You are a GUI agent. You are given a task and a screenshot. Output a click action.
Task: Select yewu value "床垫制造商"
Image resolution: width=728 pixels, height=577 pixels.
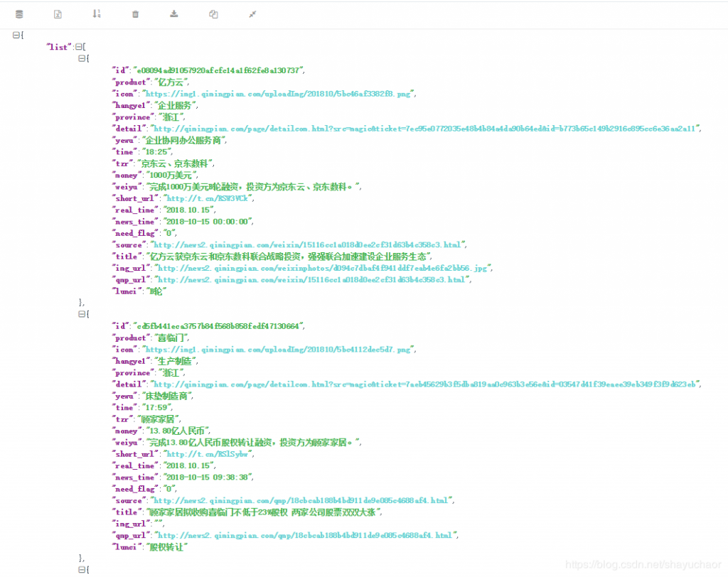click(x=166, y=396)
